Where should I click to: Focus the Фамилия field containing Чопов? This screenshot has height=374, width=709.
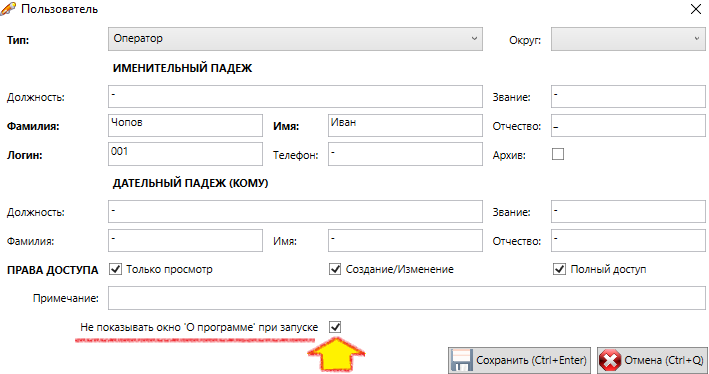click(185, 125)
